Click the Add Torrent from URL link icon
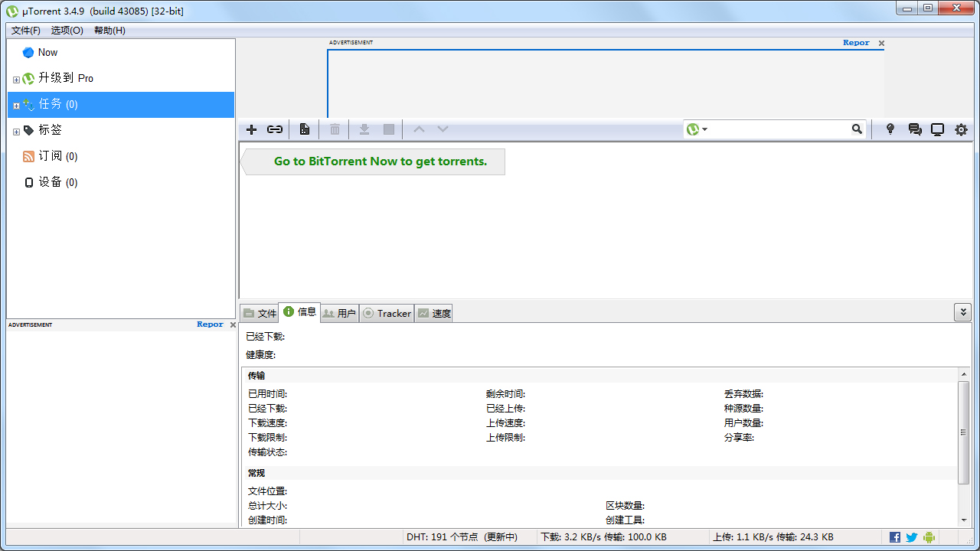This screenshot has width=980, height=551. click(x=275, y=129)
